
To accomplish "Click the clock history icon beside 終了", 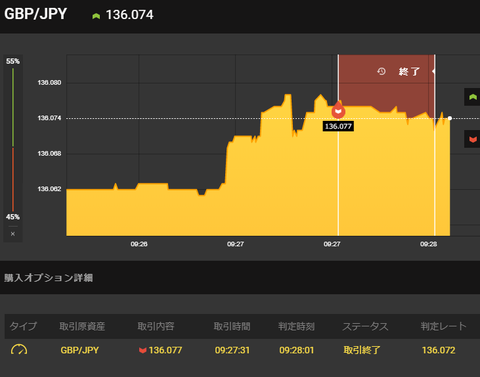I will 381,71.
